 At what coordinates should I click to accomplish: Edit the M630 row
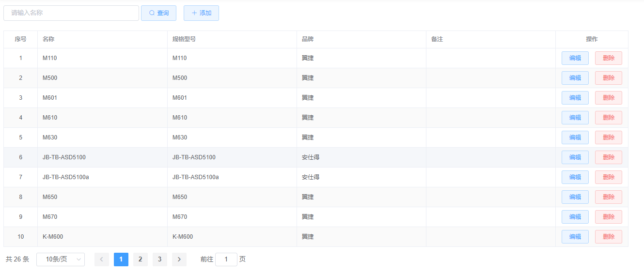pos(575,137)
